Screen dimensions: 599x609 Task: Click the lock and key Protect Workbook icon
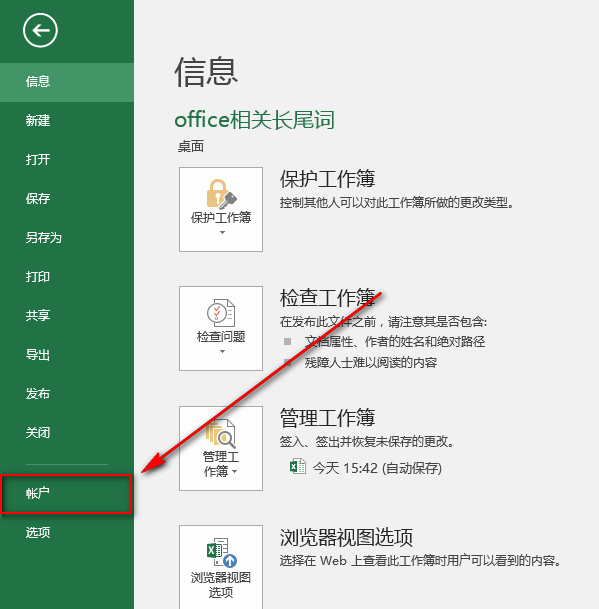221,194
